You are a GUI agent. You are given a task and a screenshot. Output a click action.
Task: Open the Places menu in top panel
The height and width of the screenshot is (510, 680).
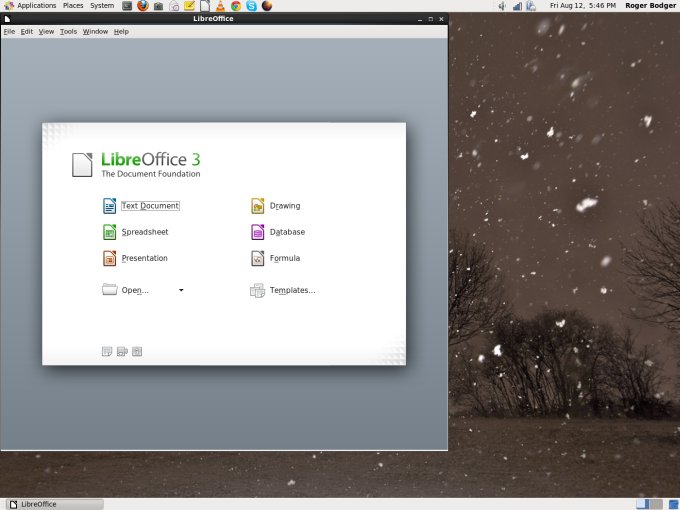pos(73,6)
